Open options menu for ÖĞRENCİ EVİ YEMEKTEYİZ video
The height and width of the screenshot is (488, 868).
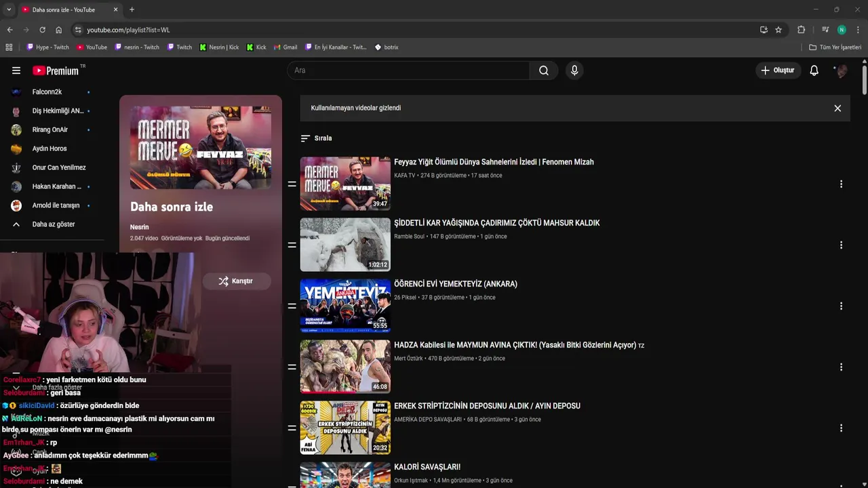click(841, 306)
